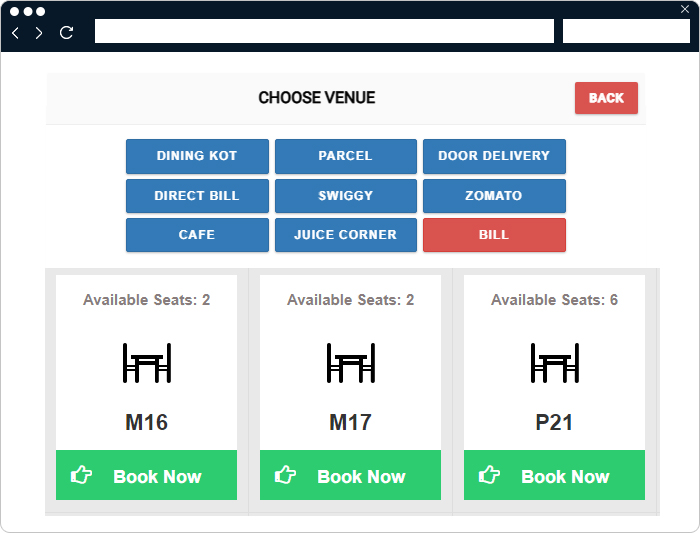Click the browser forward arrow icon

[39, 33]
